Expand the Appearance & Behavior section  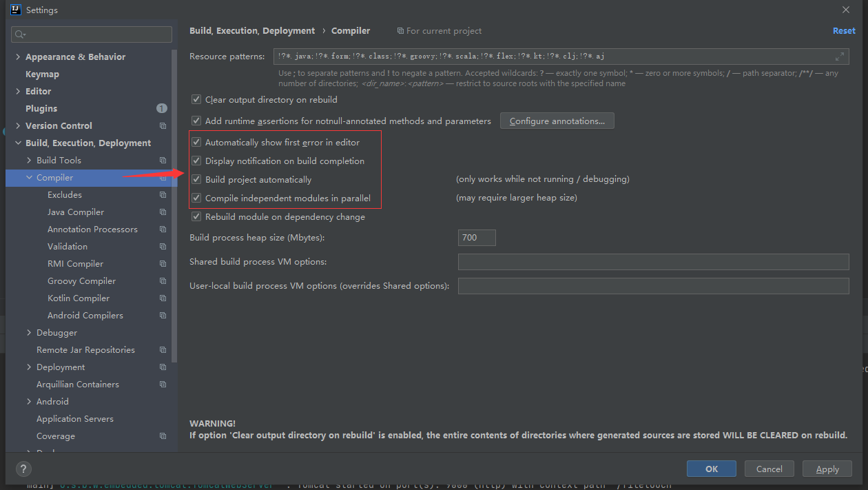(18, 57)
